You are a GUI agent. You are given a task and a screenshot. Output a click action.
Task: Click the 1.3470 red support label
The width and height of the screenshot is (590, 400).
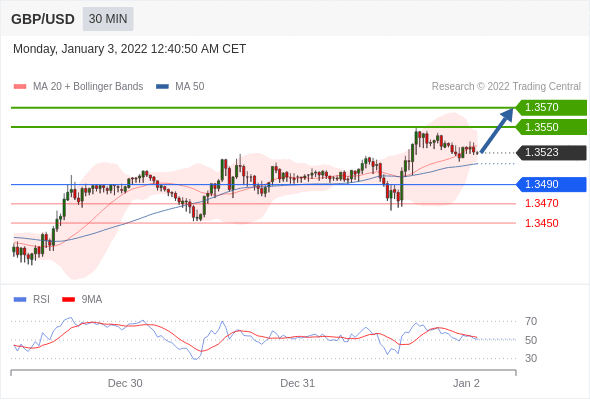pos(542,204)
